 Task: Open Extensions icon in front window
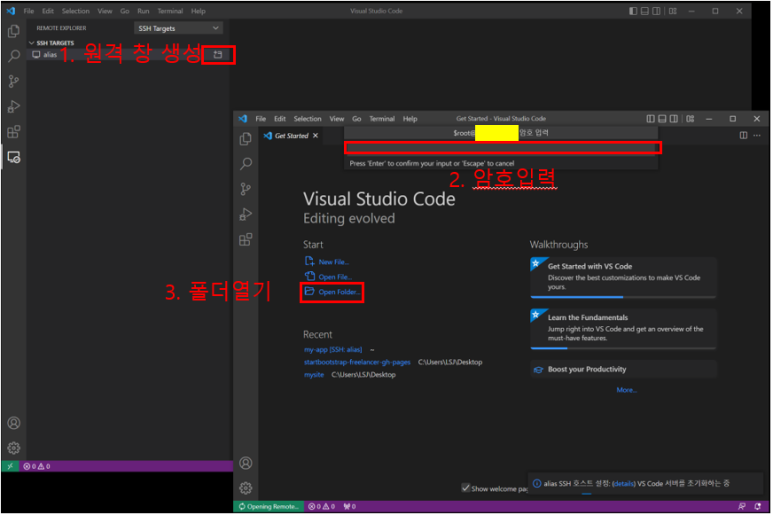(x=246, y=240)
